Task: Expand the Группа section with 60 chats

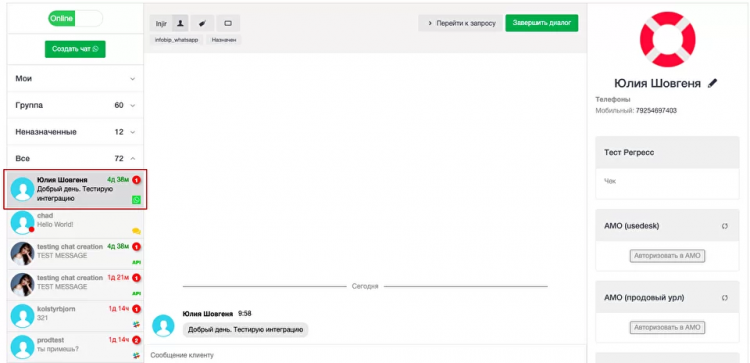Action: pyautogui.click(x=75, y=105)
